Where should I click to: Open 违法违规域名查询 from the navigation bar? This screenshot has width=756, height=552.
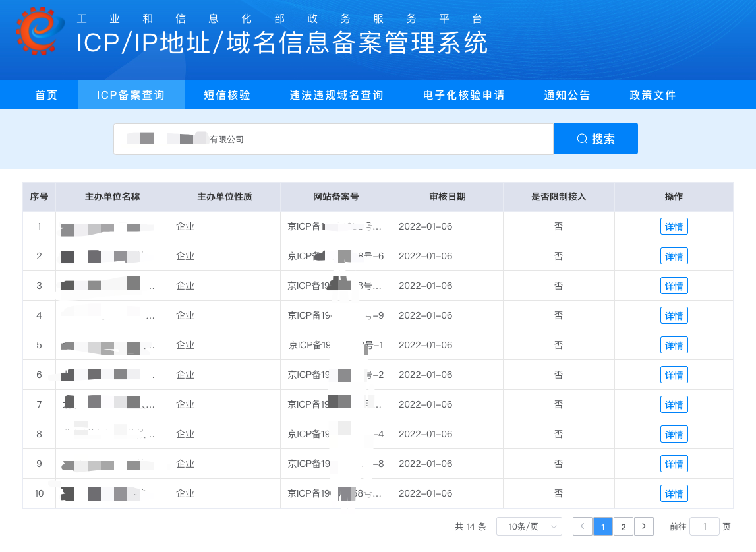336,94
